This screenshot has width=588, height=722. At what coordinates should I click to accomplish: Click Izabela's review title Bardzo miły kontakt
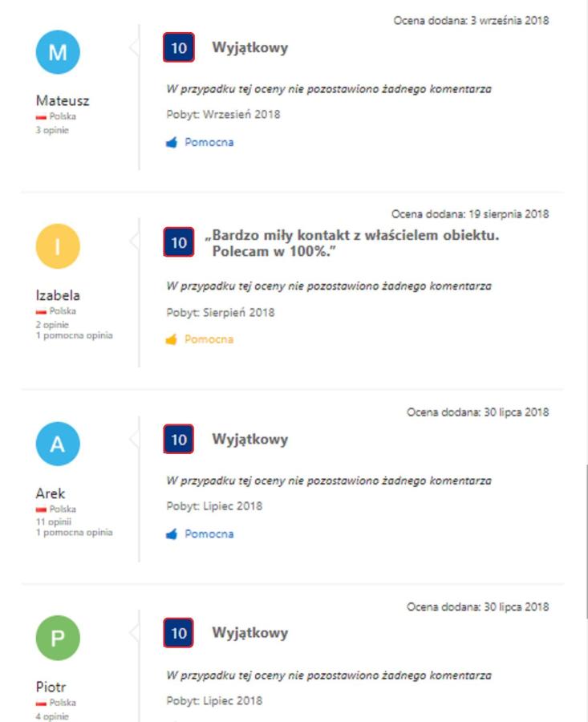click(352, 243)
